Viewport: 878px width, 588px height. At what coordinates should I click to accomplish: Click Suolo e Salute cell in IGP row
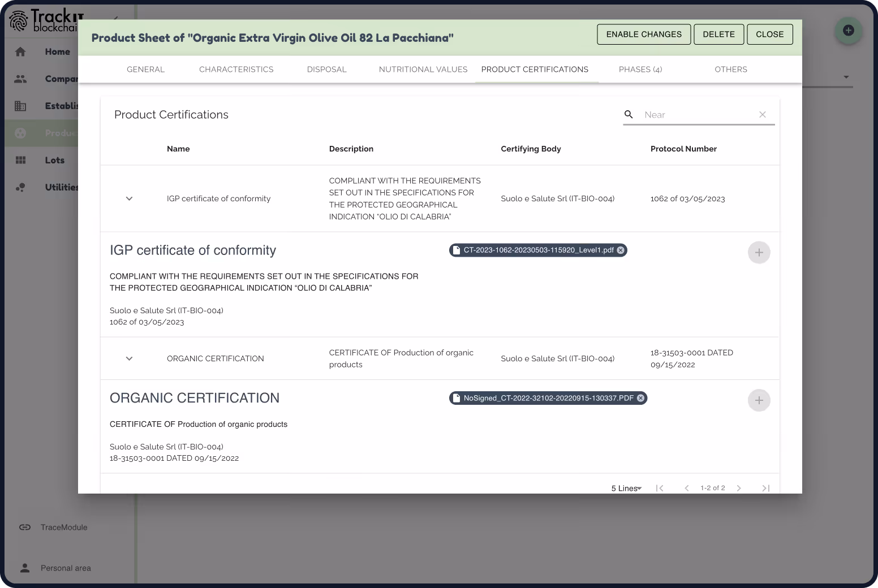[557, 198]
